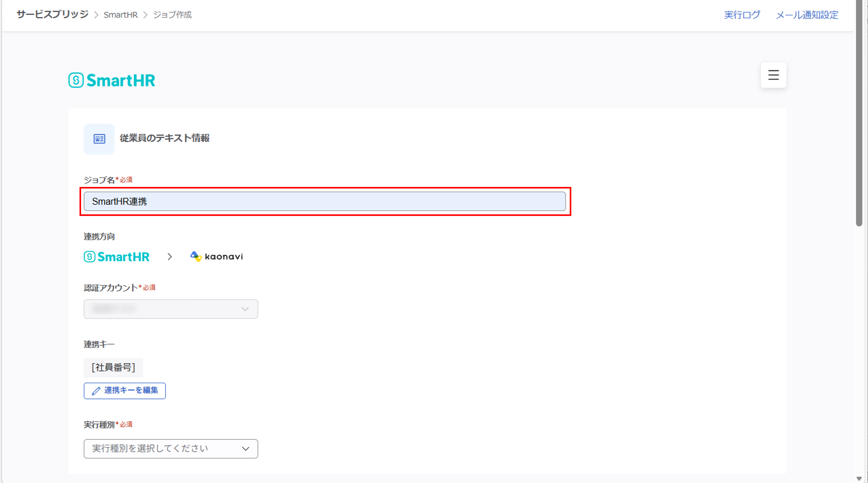Click the 実行種別 label

(x=99, y=425)
